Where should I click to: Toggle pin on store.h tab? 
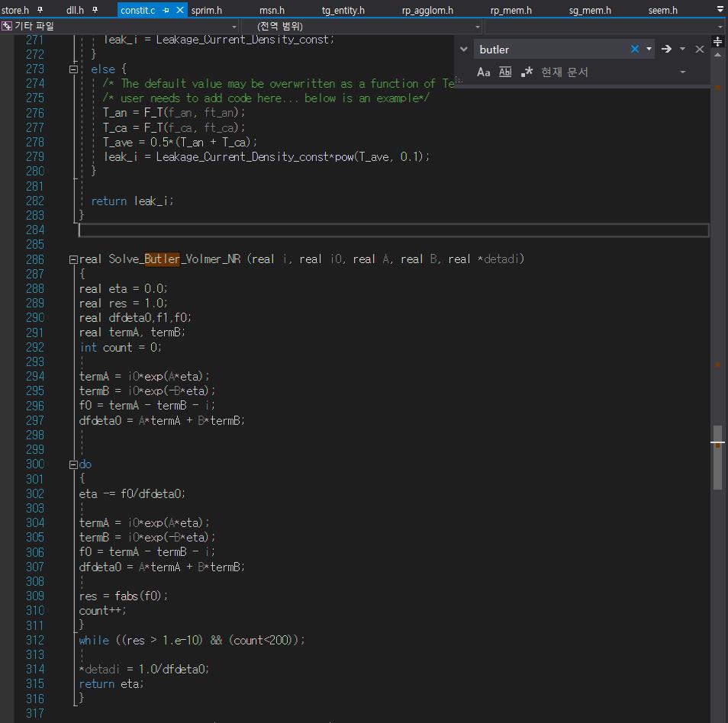click(x=40, y=10)
